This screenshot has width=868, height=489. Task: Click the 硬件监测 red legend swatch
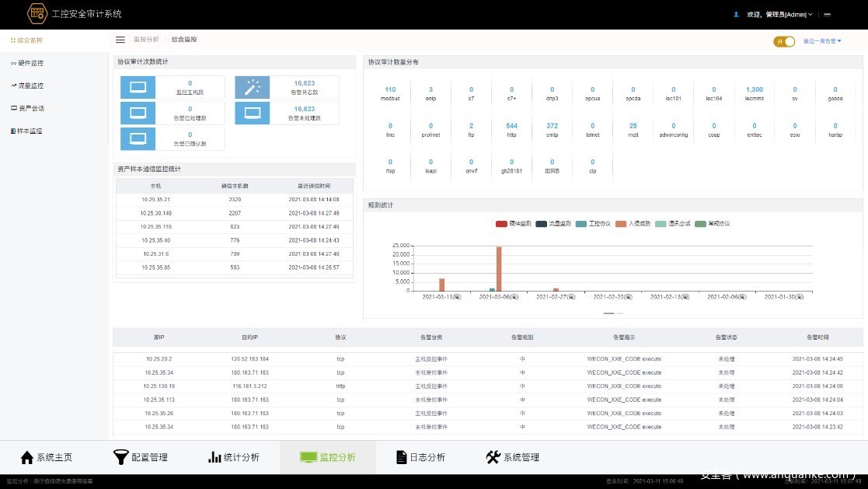[501, 224]
